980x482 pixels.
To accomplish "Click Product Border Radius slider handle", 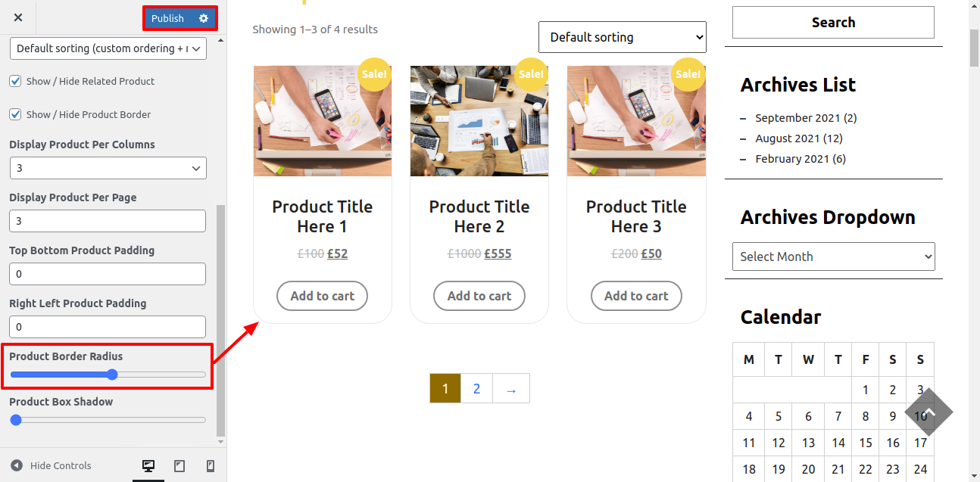I will click(112, 375).
